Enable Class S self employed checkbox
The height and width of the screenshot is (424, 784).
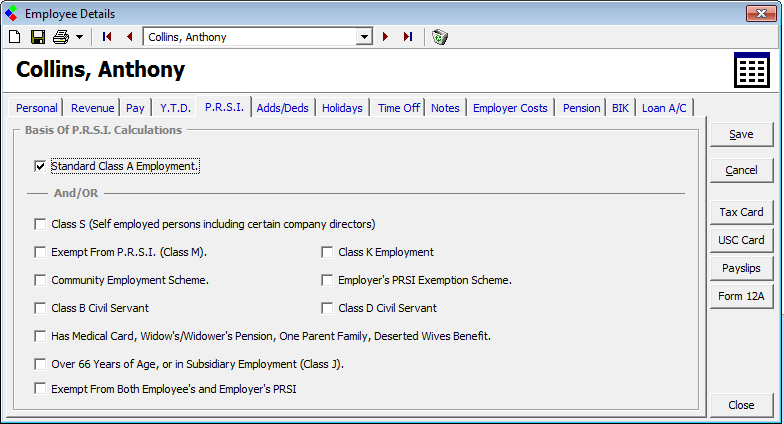click(x=40, y=224)
